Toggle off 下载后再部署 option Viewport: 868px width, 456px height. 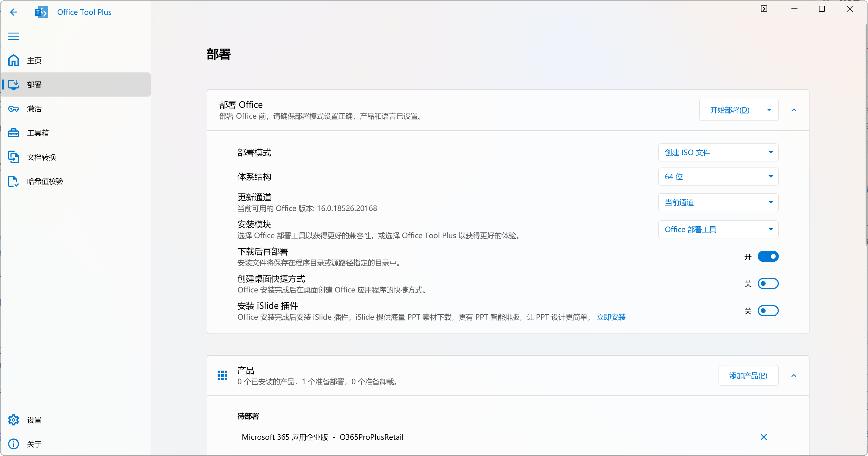(768, 256)
